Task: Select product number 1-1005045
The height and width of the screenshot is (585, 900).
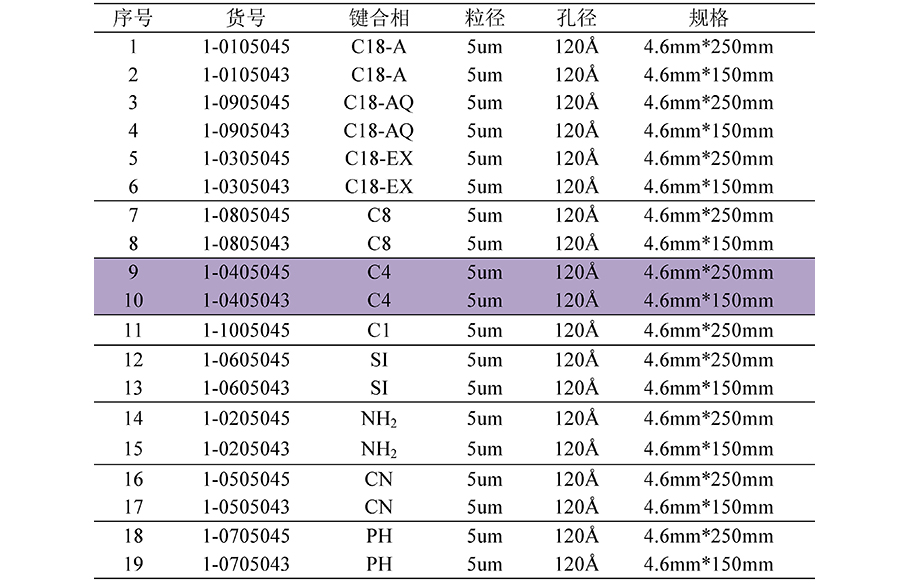Action: coord(246,331)
